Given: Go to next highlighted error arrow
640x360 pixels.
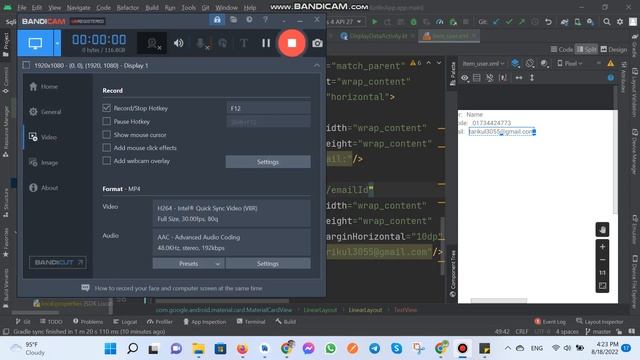Looking at the screenshot, I should click(439, 63).
